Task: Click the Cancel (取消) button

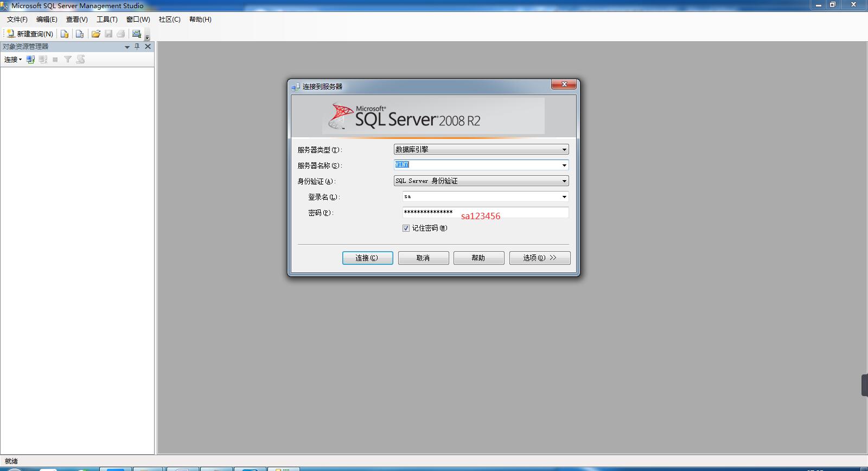Action: tap(423, 258)
